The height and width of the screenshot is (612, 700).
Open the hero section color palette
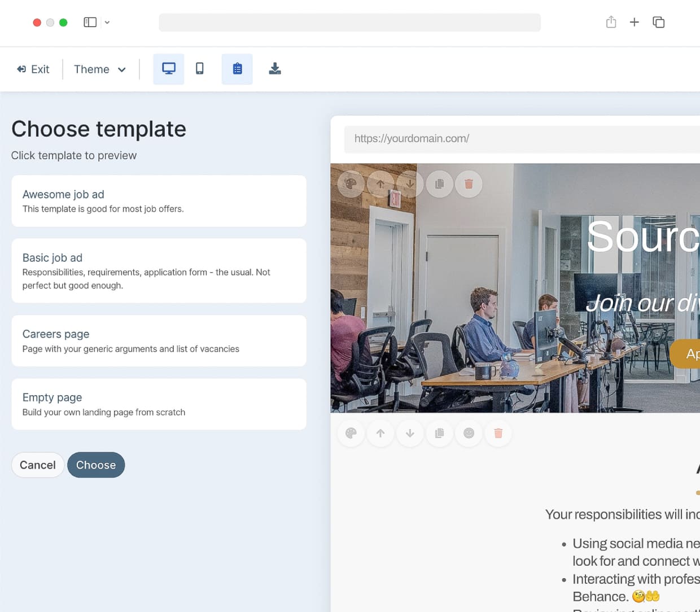point(351,184)
